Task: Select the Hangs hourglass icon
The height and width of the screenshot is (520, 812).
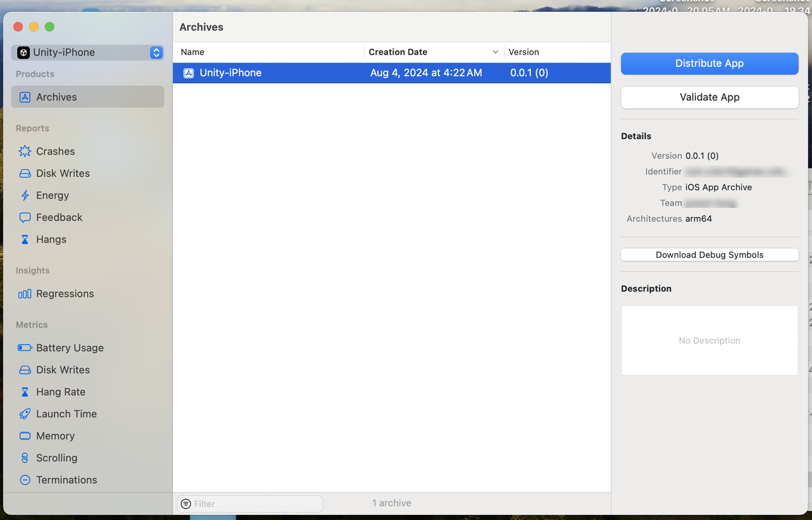Action: pos(25,239)
